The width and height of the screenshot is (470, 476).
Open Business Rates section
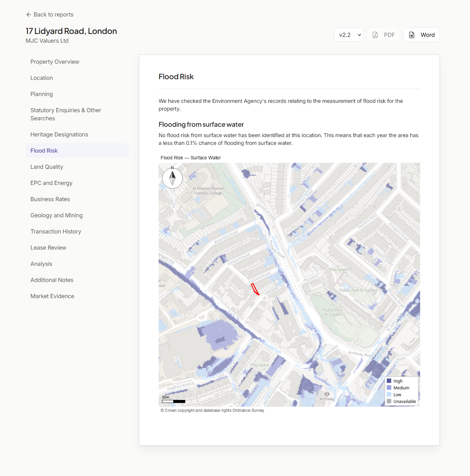[77, 199]
